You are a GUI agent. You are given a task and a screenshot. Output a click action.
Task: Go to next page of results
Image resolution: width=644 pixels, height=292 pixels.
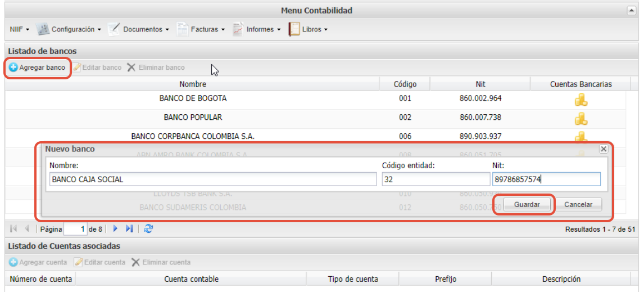click(115, 228)
